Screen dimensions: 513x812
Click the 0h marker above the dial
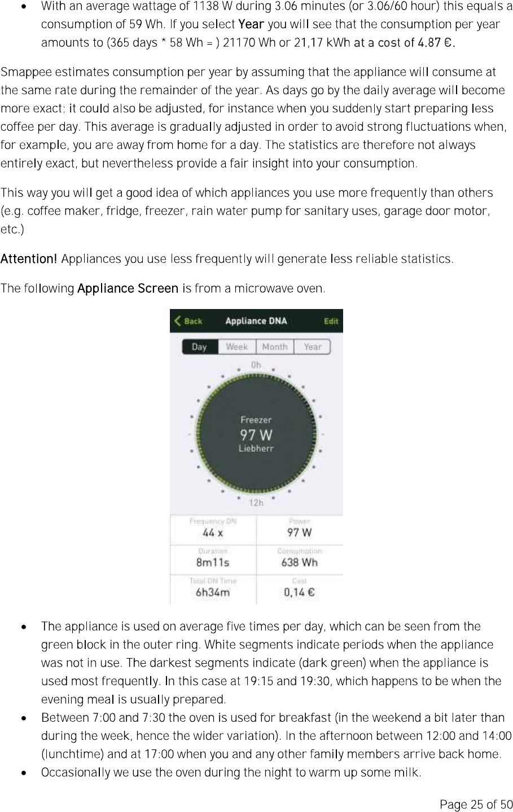[x=256, y=365]
